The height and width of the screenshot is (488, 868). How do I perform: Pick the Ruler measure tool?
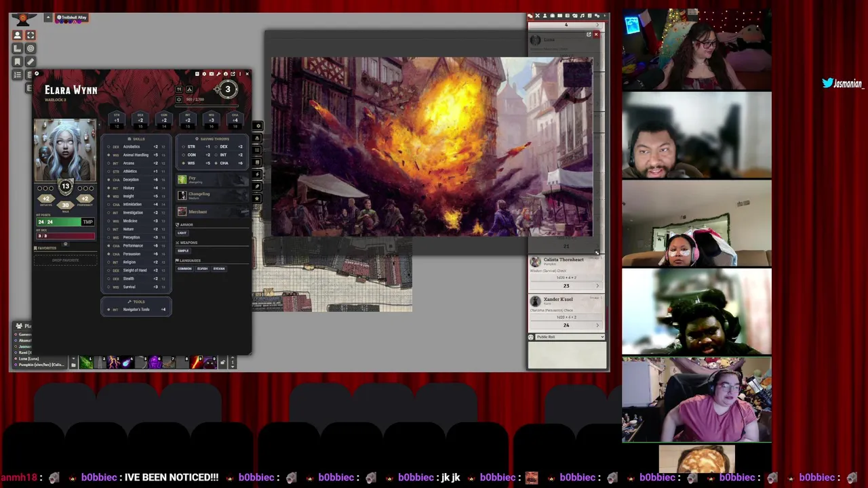click(31, 62)
